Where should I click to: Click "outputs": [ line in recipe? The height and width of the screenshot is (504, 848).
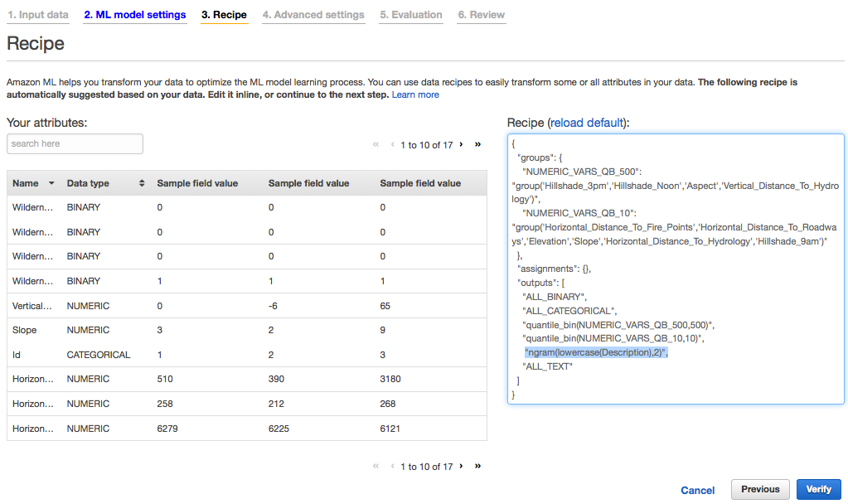(540, 283)
